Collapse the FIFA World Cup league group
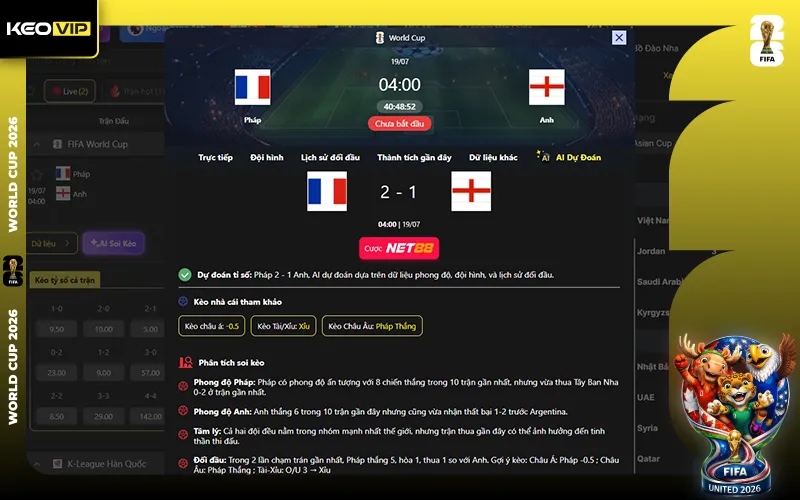Screen dimensions: 800x500 (x=37, y=144)
